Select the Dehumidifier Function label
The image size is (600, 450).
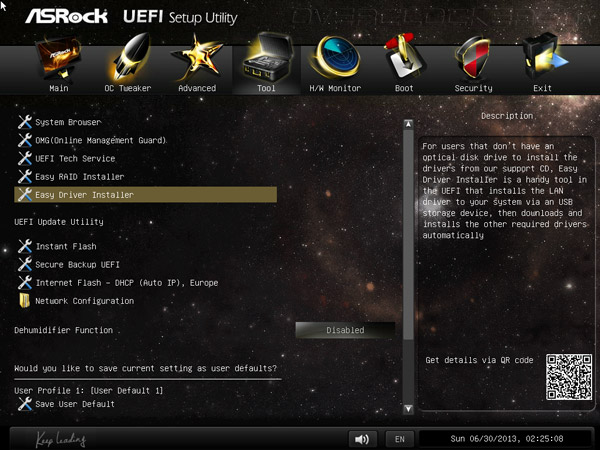(64, 330)
